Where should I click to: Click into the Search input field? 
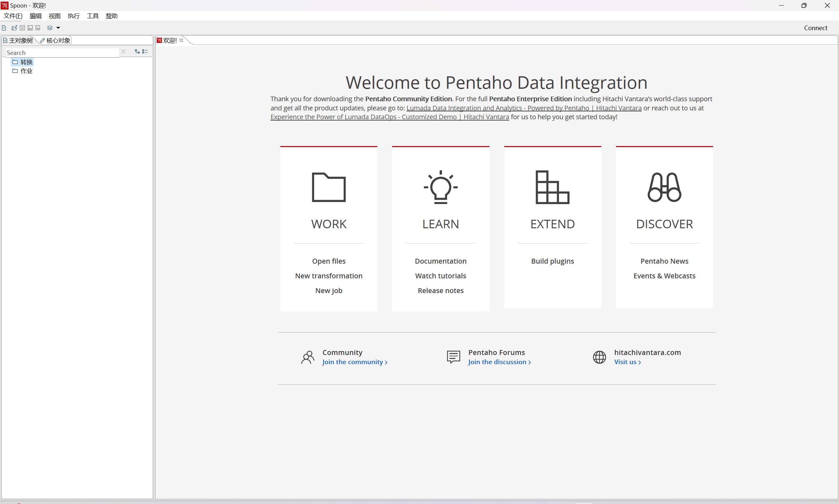tap(61, 53)
